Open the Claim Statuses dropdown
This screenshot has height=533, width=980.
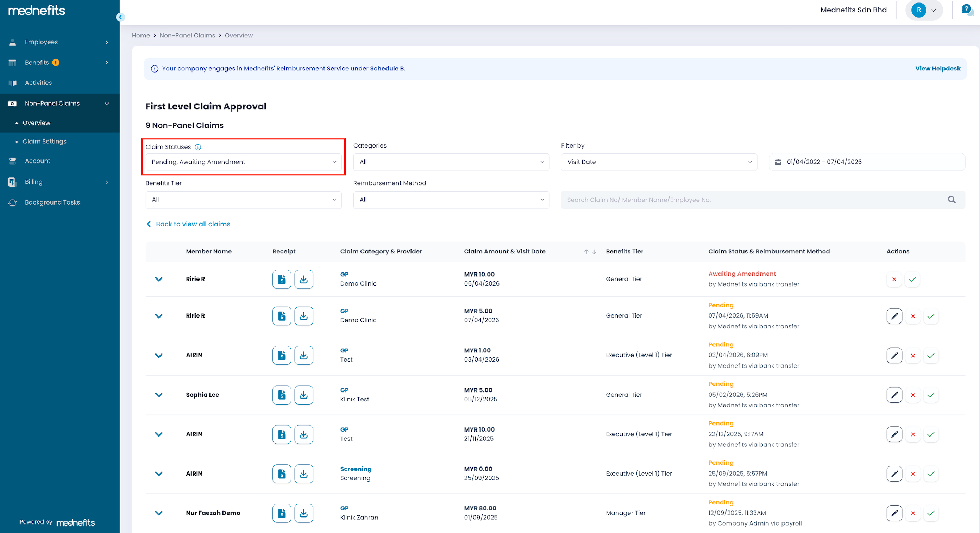tap(244, 162)
